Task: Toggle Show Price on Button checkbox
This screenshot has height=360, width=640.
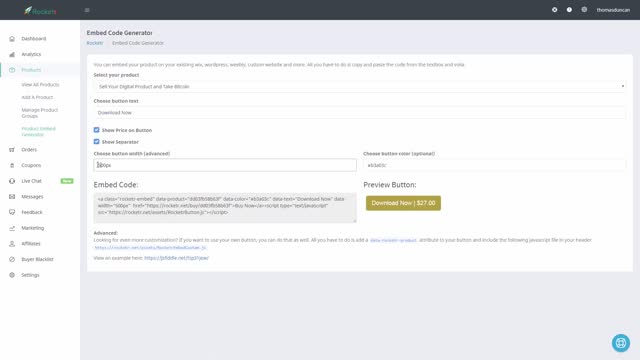Action: pos(96,130)
